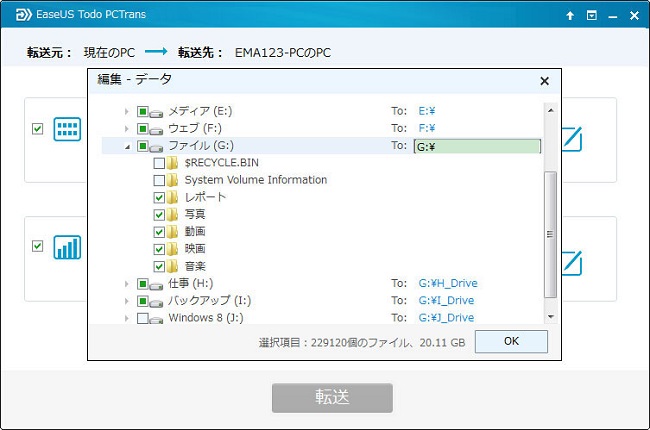Image resolution: width=650 pixels, height=430 pixels.
Task: Check the System Volume Information checkbox
Action: (159, 180)
